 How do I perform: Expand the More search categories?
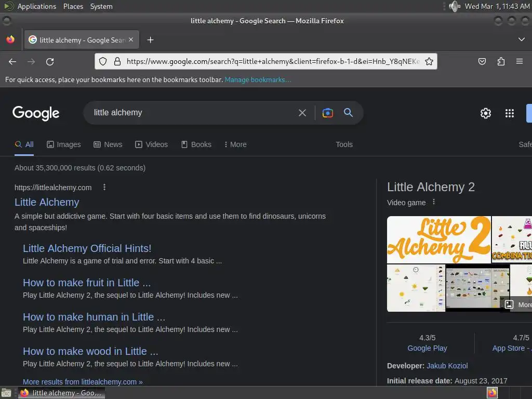pyautogui.click(x=235, y=144)
